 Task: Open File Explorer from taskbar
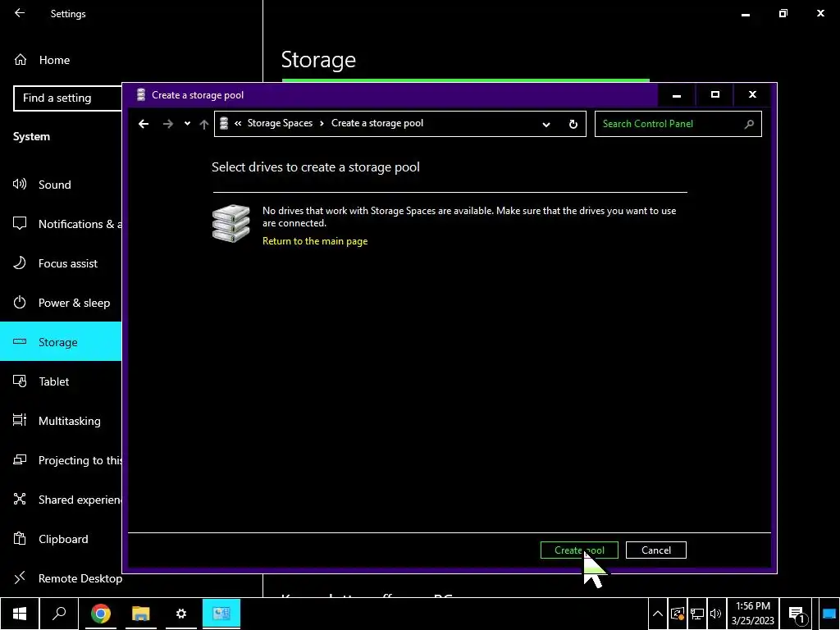point(141,614)
